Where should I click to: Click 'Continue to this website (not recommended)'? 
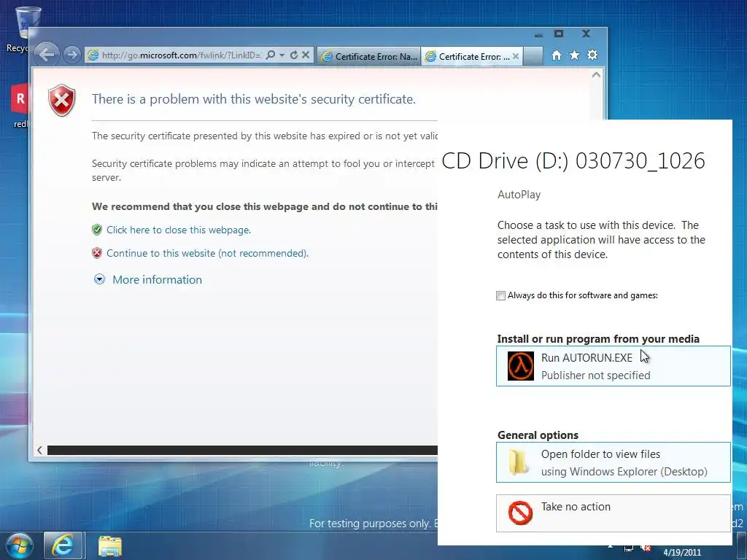click(x=207, y=253)
